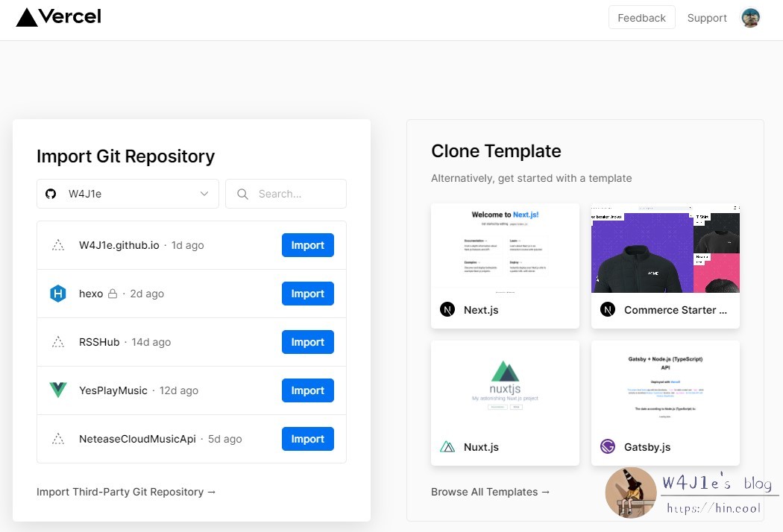This screenshot has width=783, height=532.
Task: Click the GitHub icon in the account selector
Action: click(x=51, y=194)
